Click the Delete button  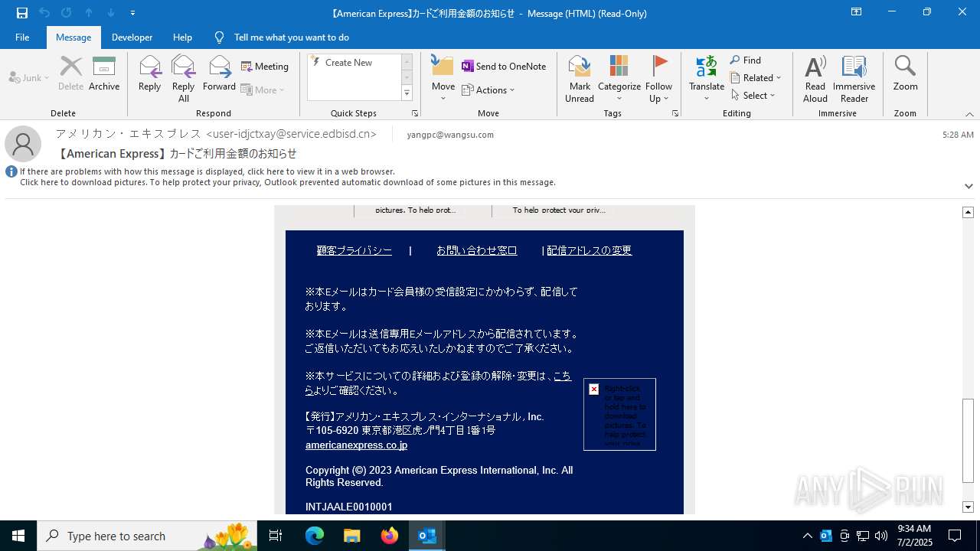(x=70, y=74)
